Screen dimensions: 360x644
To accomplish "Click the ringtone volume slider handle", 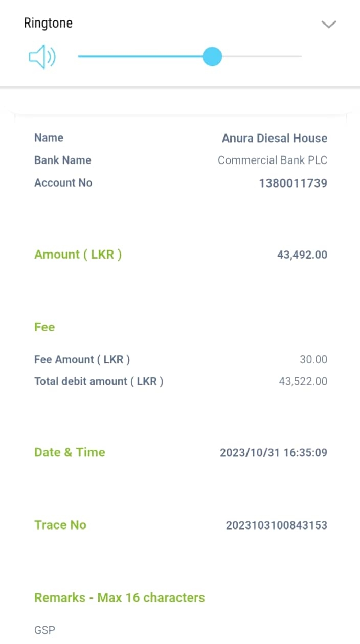I will [212, 56].
